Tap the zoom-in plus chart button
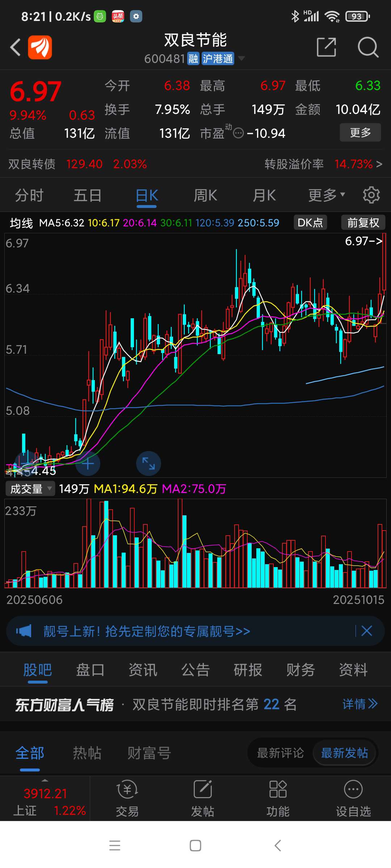Image resolution: width=391 pixels, height=868 pixels. pyautogui.click(x=88, y=463)
